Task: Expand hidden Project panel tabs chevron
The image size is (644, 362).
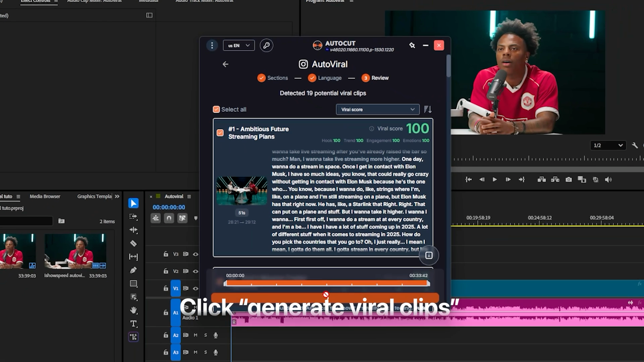Action: tap(117, 196)
